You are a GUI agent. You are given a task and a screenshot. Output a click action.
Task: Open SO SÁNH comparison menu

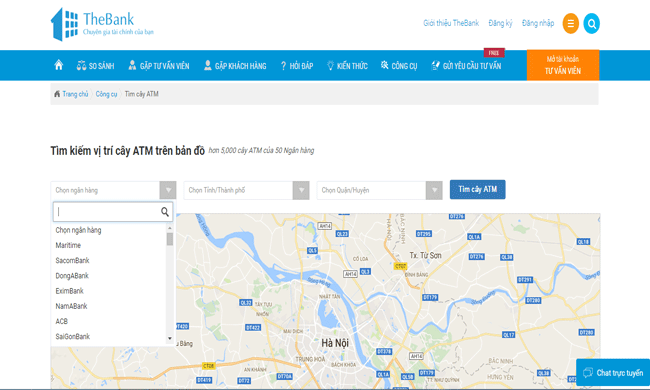click(95, 65)
